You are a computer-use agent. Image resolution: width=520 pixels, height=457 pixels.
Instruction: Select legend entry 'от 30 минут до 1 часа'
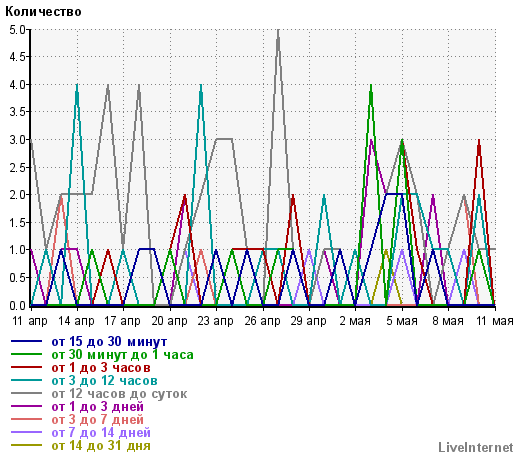122,355
